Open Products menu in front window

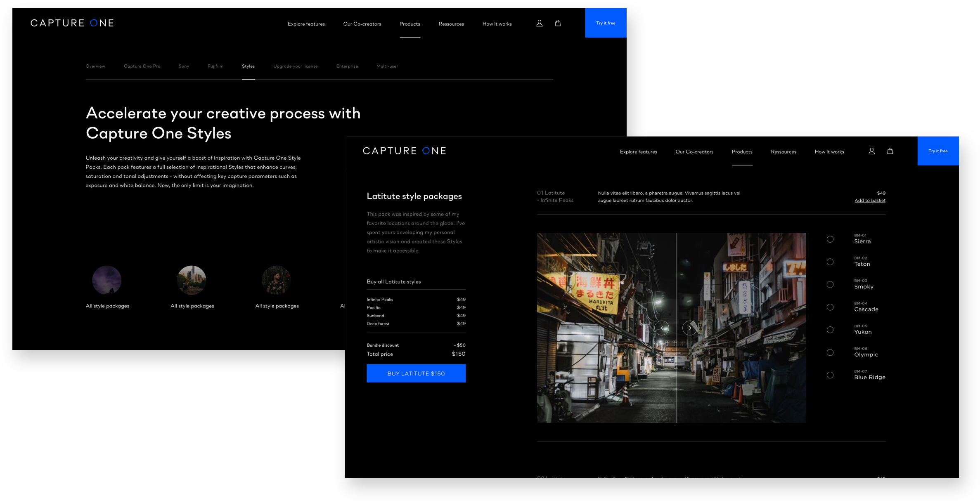[742, 152]
